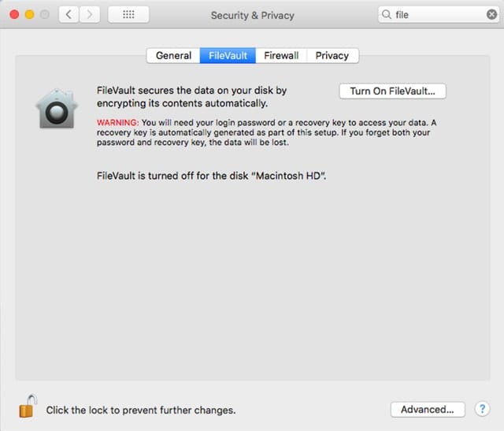Viewport: 504px width, 431px height.
Task: Open the Advanced settings dialog
Action: (427, 409)
